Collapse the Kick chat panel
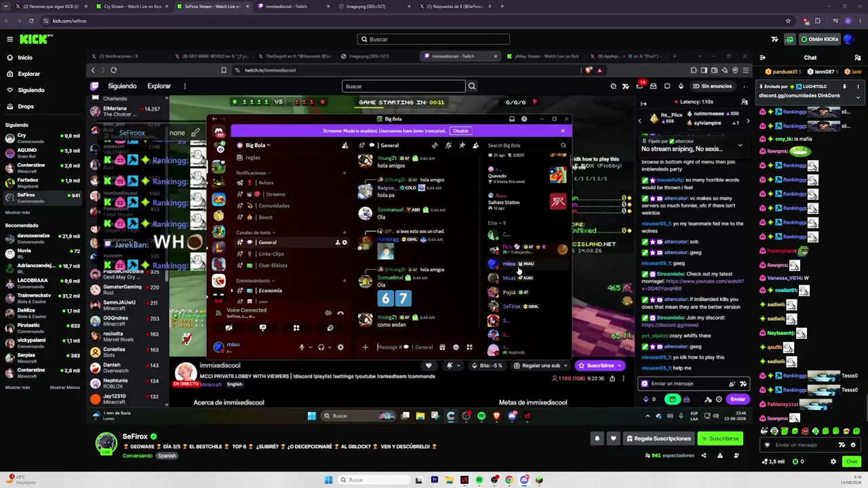The height and width of the screenshot is (488, 868). click(762, 58)
